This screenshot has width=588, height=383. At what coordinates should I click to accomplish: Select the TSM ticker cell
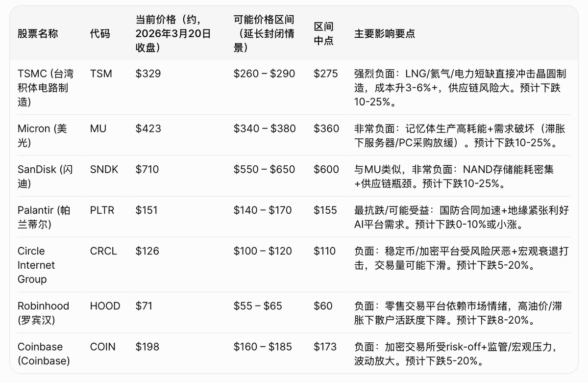(x=101, y=74)
